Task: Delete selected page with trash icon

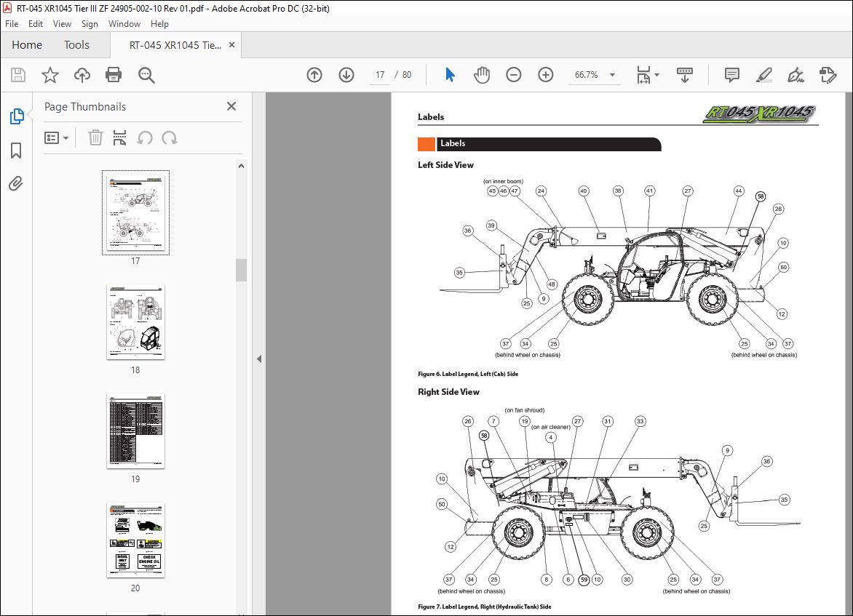Action: tap(95, 138)
